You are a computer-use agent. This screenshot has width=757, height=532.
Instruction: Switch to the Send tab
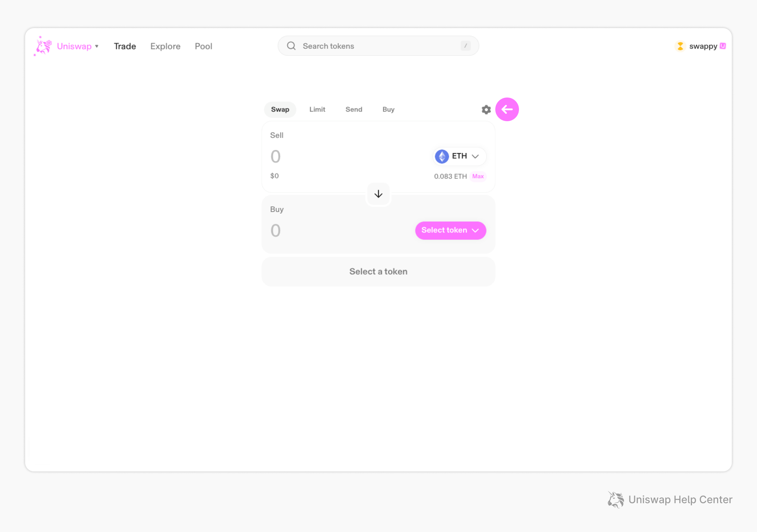(x=354, y=110)
